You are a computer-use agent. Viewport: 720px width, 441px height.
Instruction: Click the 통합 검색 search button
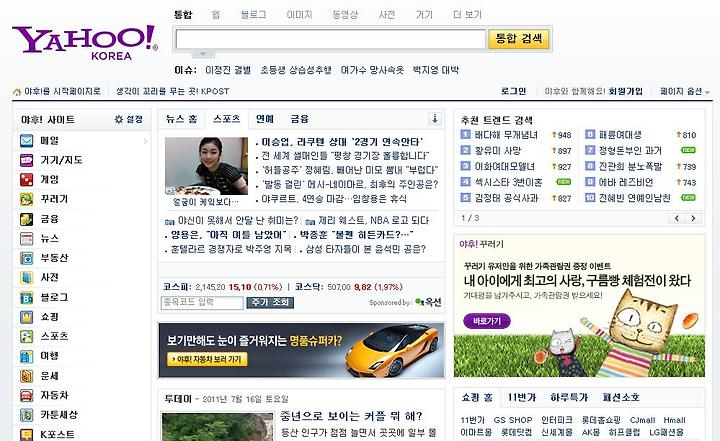[519, 39]
